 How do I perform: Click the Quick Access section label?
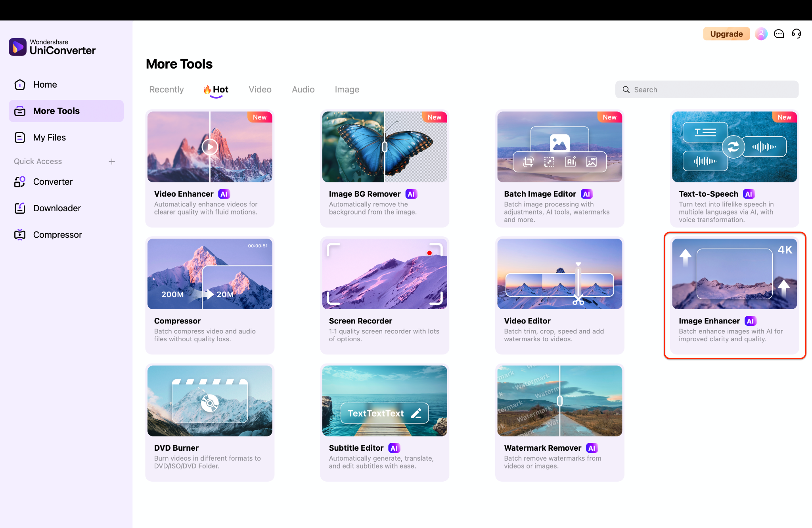38,161
